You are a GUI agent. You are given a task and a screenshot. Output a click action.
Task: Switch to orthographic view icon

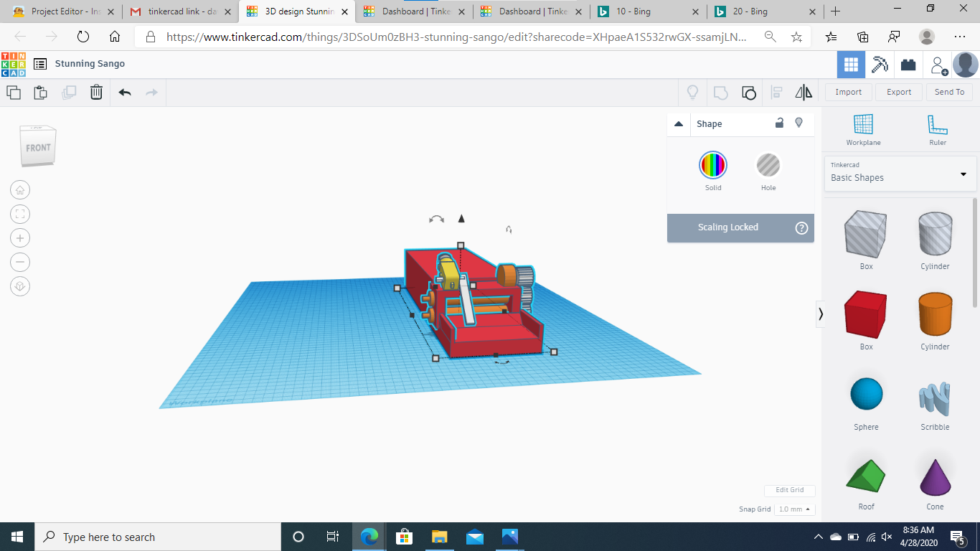click(20, 286)
